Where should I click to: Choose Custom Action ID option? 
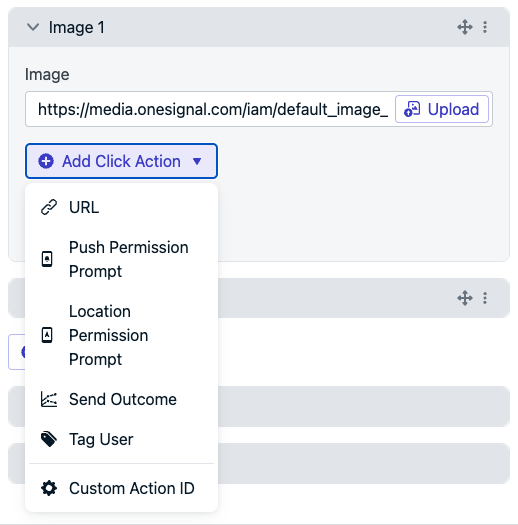pyautogui.click(x=121, y=488)
